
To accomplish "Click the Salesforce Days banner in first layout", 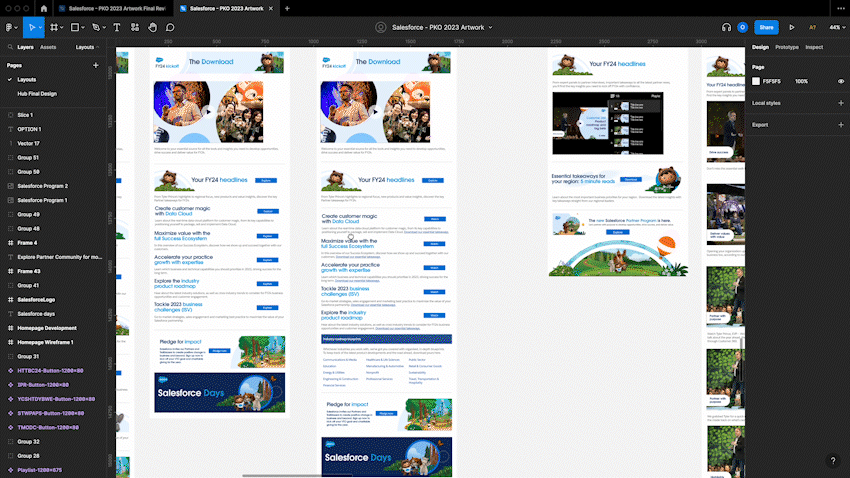I will pyautogui.click(x=220, y=392).
